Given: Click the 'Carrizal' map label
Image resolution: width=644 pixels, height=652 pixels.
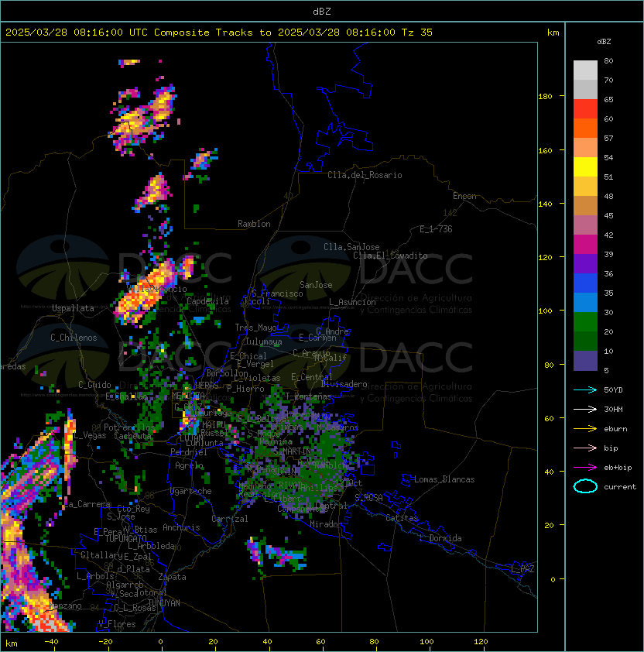Looking at the screenshot, I should [x=230, y=519].
